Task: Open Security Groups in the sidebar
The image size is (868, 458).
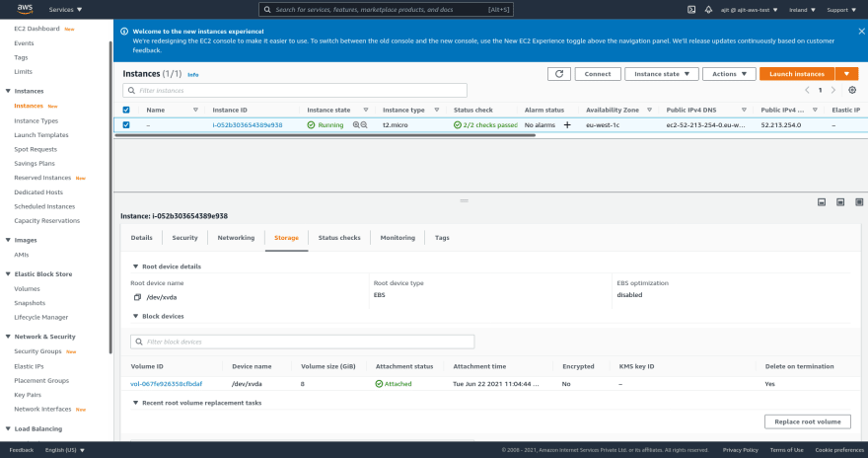Action: coord(37,351)
